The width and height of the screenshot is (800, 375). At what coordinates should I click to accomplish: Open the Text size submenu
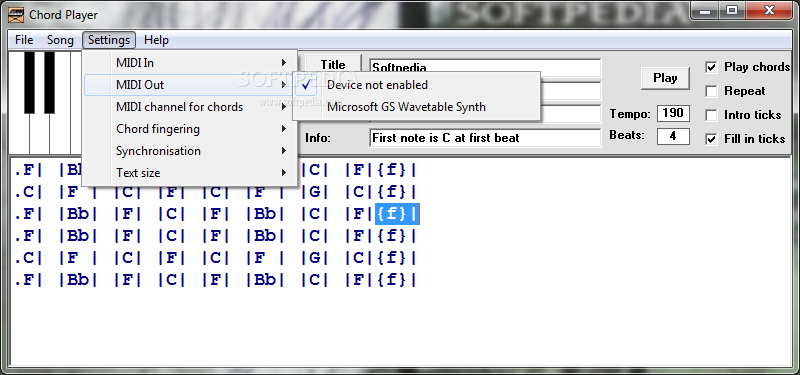coord(190,172)
